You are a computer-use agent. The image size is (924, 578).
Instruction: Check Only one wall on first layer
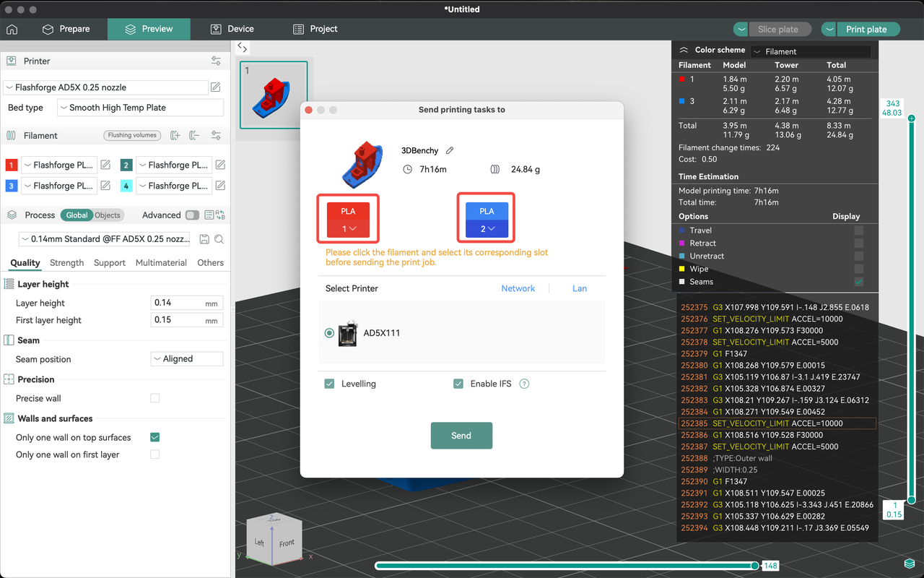coord(154,454)
